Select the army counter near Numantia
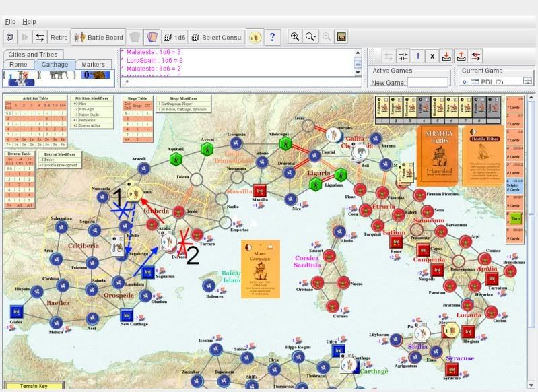Viewport: 538px width, 392px height. click(x=135, y=193)
